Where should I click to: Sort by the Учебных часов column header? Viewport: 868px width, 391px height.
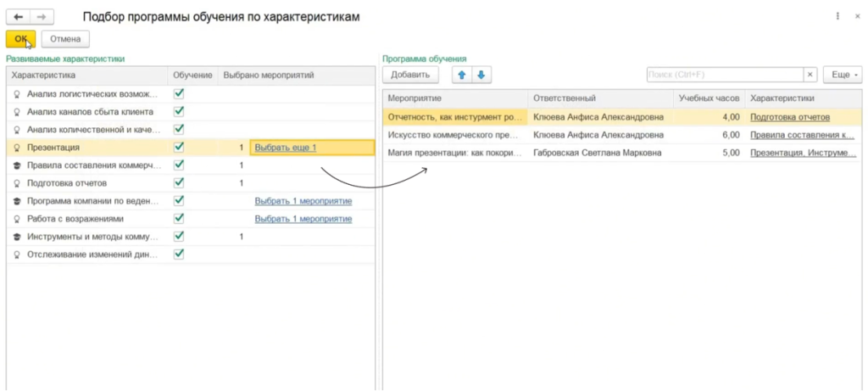click(709, 98)
